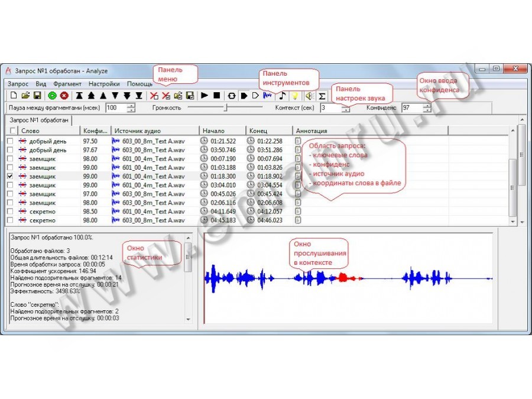This screenshot has height=399, width=532.
Task: Increase the pause between fragments spinner value
Action: point(131,105)
